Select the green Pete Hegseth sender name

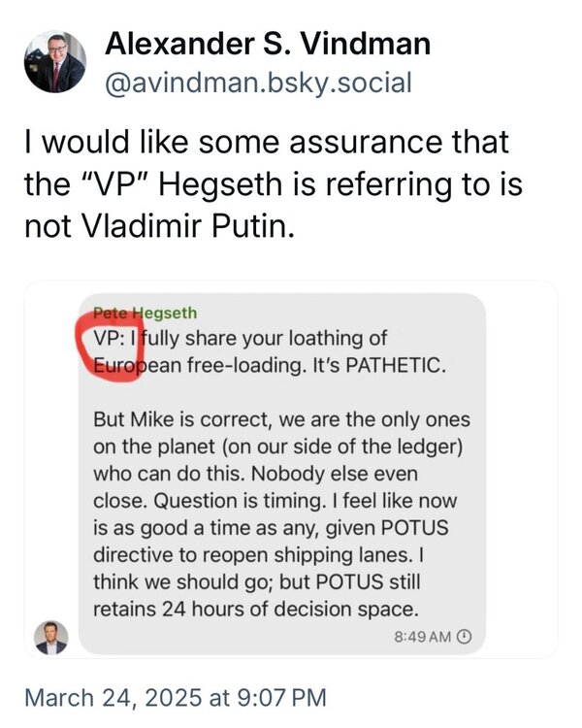(145, 314)
